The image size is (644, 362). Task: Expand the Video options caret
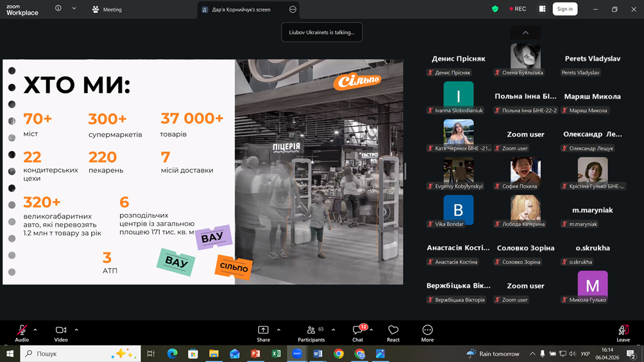point(76,330)
